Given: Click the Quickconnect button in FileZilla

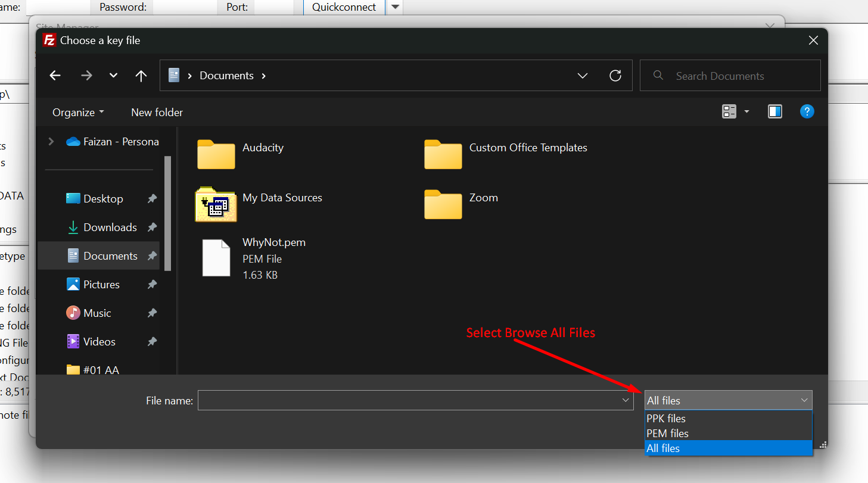Looking at the screenshot, I should [x=344, y=7].
